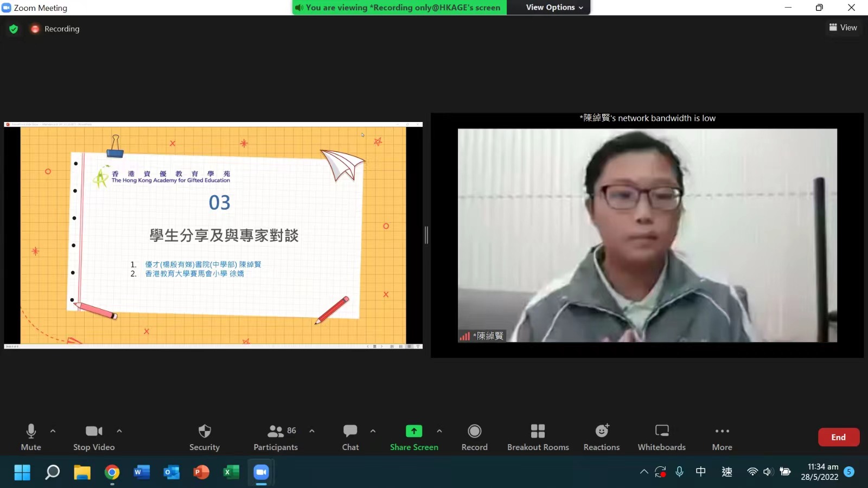Click the red End button
Screen dimensions: 868x488
click(x=838, y=437)
